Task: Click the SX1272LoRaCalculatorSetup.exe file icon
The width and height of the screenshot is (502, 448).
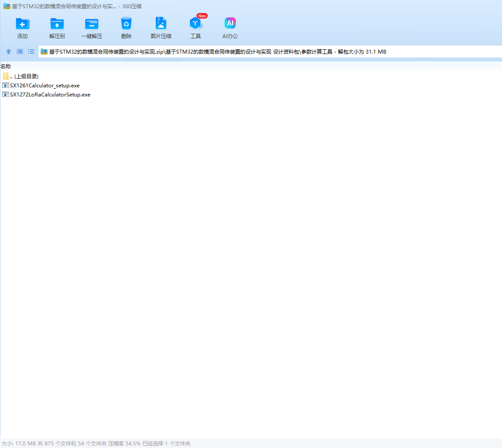Action: pyautogui.click(x=6, y=94)
